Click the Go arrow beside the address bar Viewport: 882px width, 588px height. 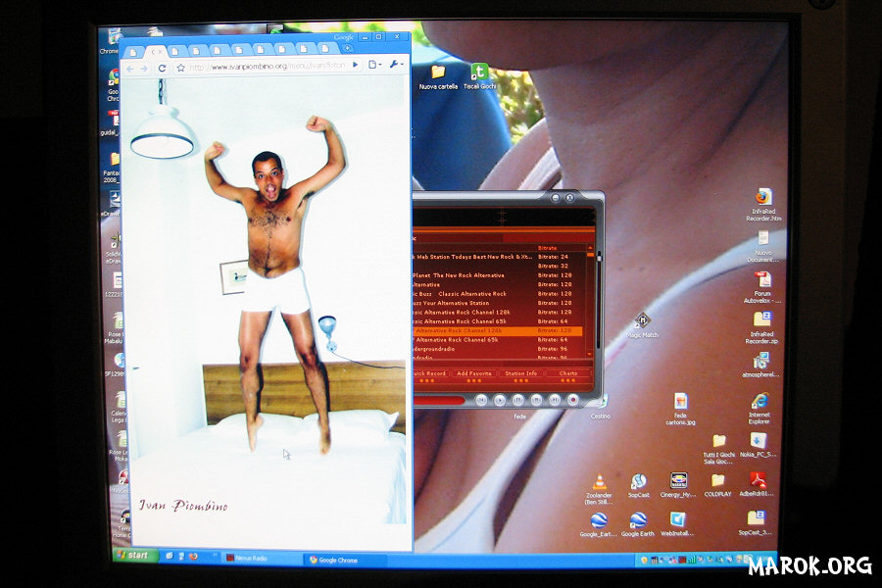pos(356,65)
